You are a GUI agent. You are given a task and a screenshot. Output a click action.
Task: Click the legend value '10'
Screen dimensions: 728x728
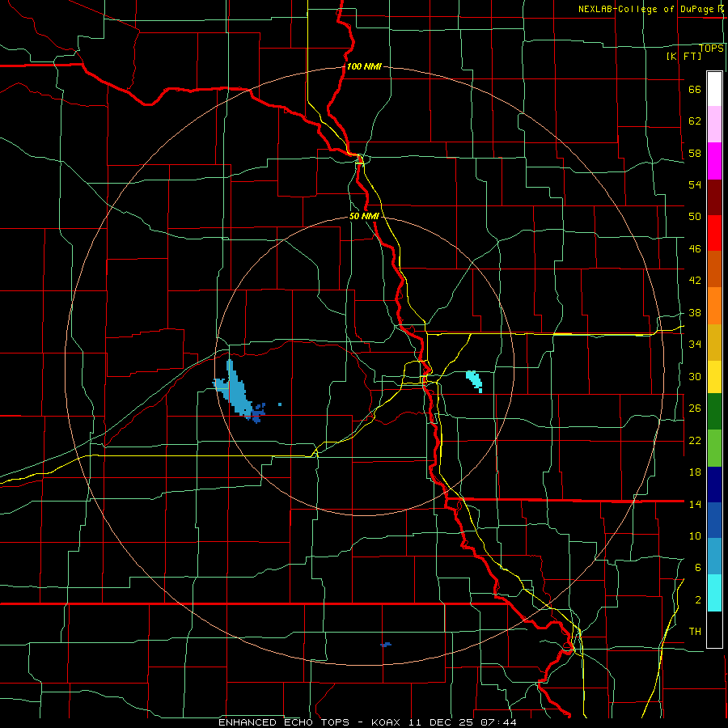point(695,535)
